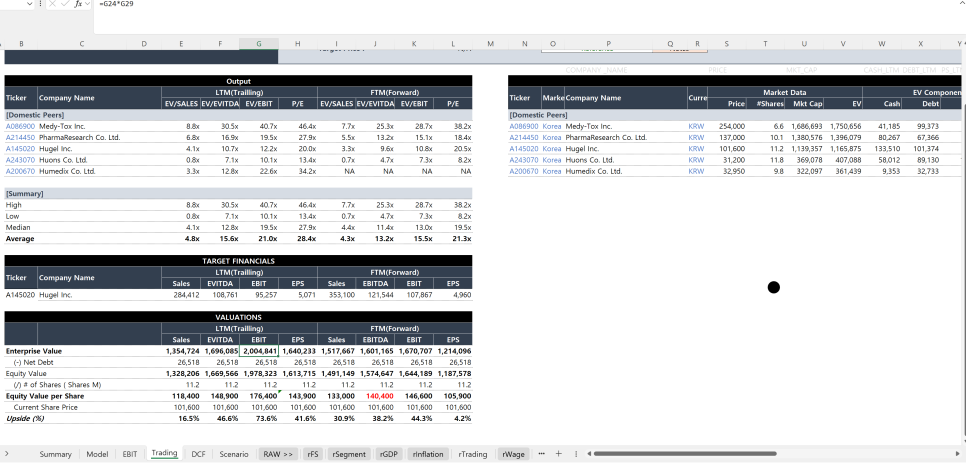Confirm formula with the checkmark icon
Screen dimensions: 966x463
(x=65, y=4)
